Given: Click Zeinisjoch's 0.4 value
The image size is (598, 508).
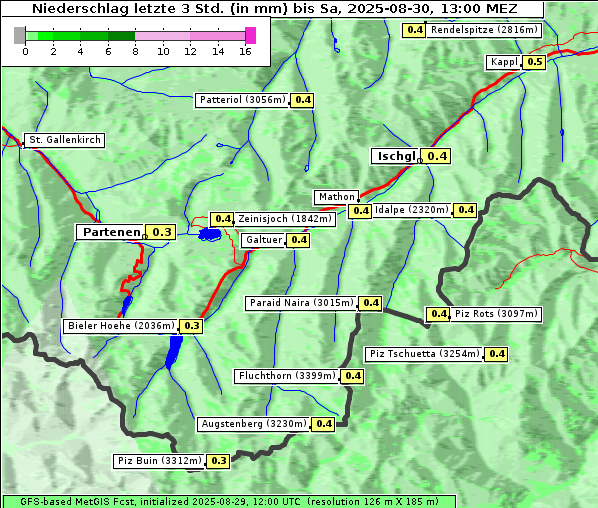Looking at the screenshot, I should pyautogui.click(x=222, y=219).
